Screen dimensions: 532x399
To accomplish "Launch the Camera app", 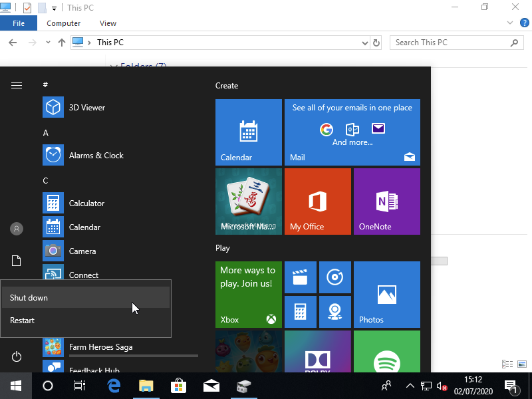I will point(120,251).
